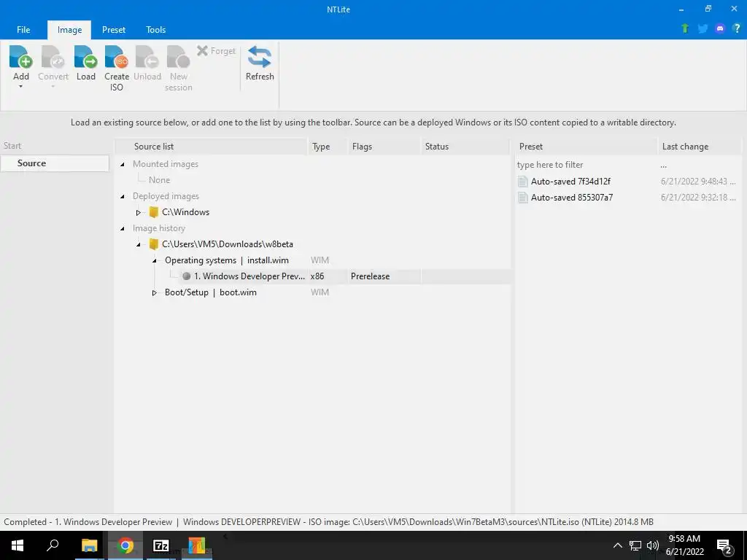Switch to the Preset tab
This screenshot has width=747, height=560.
tap(114, 29)
